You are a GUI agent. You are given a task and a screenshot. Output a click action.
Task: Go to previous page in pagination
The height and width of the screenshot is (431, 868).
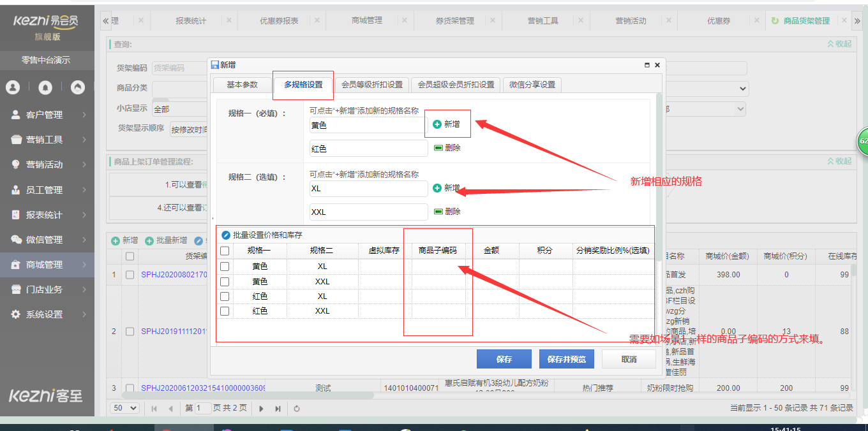pyautogui.click(x=170, y=408)
